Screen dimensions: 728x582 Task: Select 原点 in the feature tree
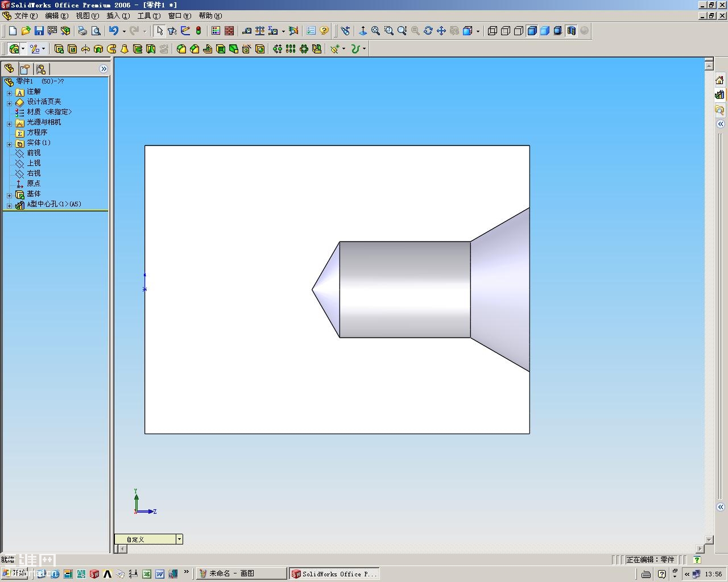(x=34, y=184)
